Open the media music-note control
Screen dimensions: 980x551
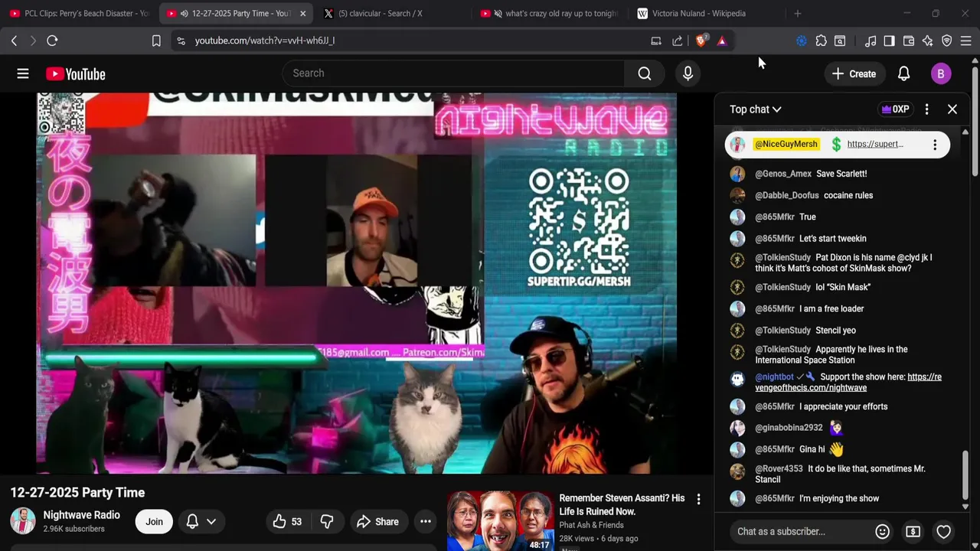(871, 41)
